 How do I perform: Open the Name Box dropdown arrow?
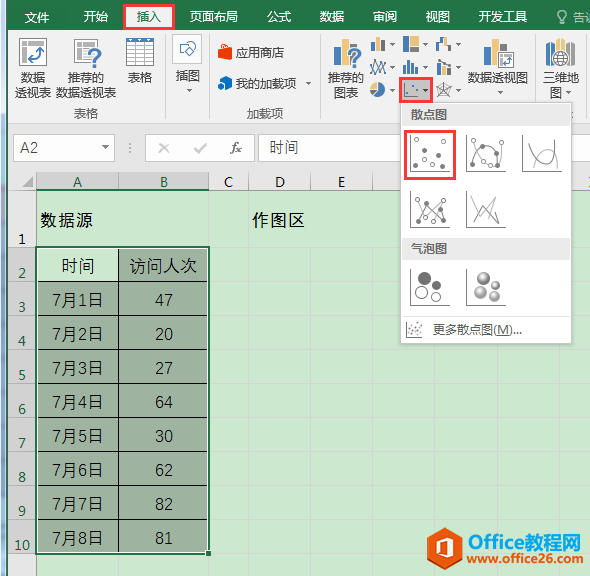pos(105,147)
